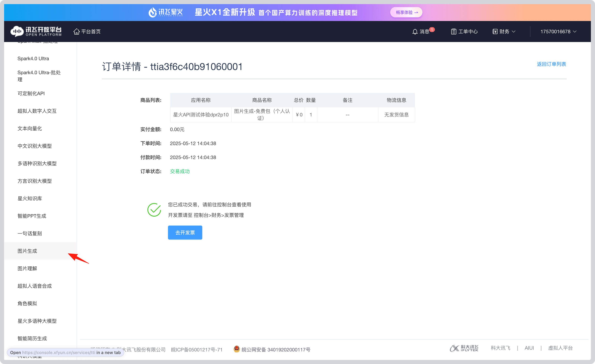
Task: Click the order title ttia3f6c40b91060001
Action: coord(196,67)
